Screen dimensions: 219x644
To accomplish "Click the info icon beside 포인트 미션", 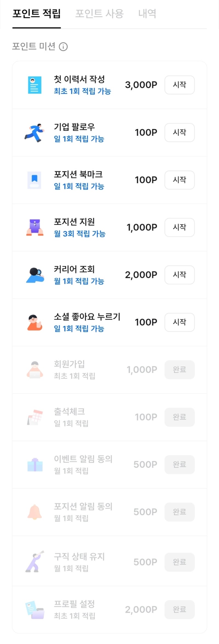I will (63, 47).
